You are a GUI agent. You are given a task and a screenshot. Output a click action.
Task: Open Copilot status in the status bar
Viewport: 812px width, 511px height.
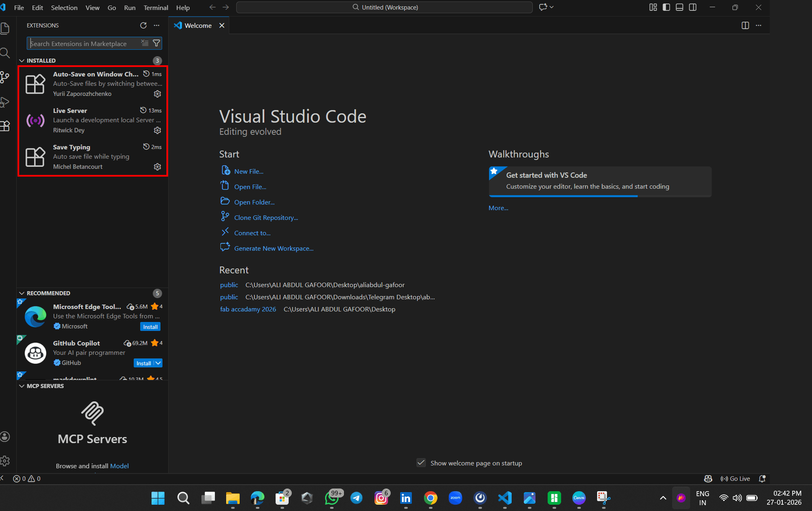point(708,479)
